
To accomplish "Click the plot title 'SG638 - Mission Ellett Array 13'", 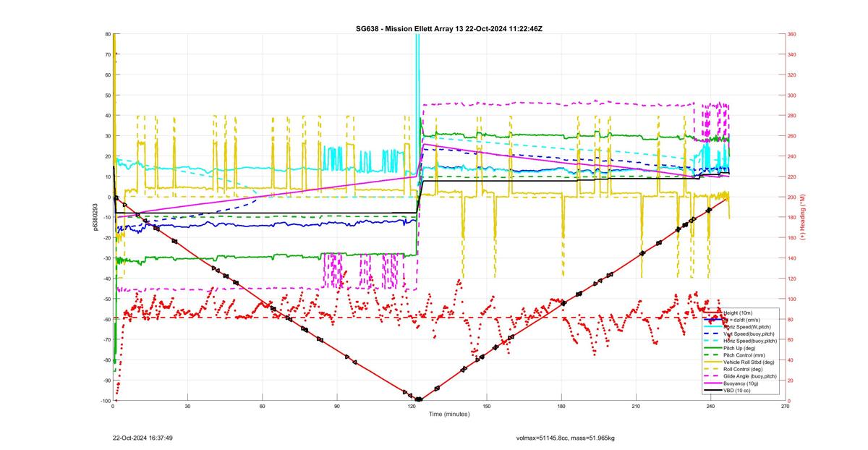I will 411,28.
